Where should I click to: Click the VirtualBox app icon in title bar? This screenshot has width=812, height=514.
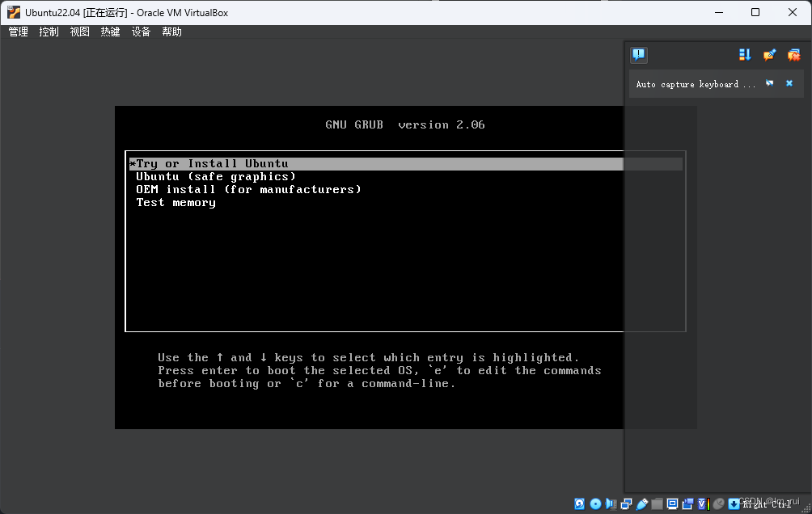(x=14, y=12)
